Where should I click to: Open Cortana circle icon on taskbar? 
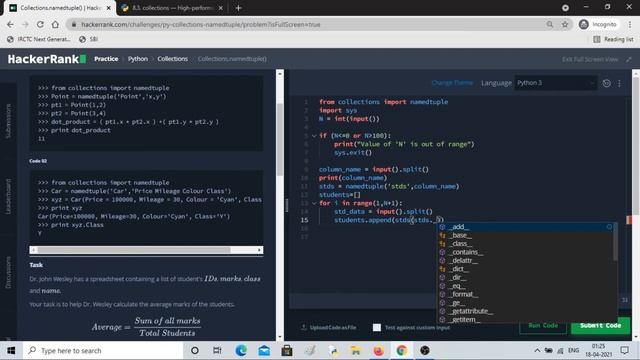(195, 350)
